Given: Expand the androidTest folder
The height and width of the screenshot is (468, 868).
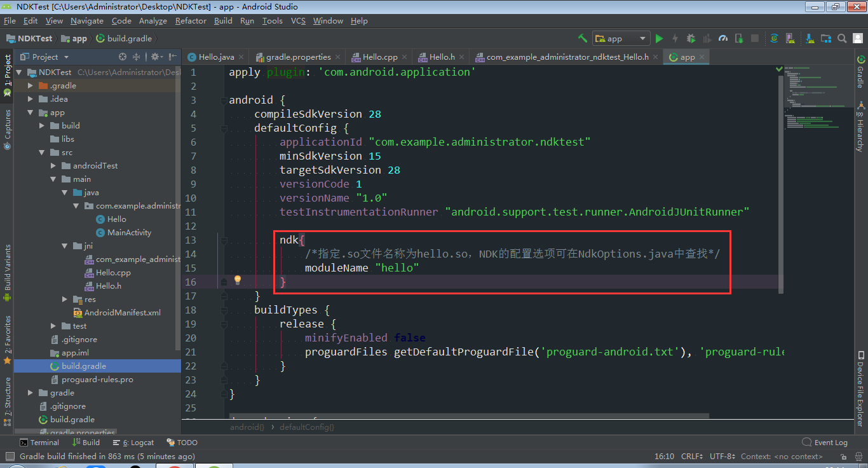Looking at the screenshot, I should click(x=53, y=165).
